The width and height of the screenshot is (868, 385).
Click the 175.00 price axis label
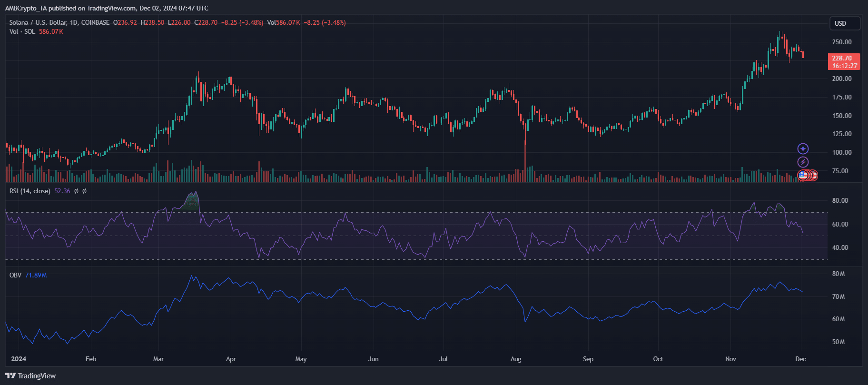[x=842, y=97]
